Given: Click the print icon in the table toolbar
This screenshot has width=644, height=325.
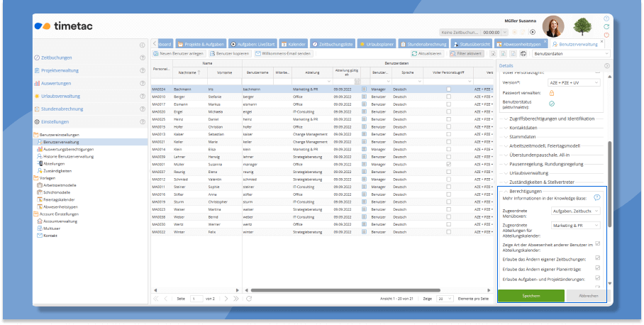Looking at the screenshot, I should [x=523, y=53].
